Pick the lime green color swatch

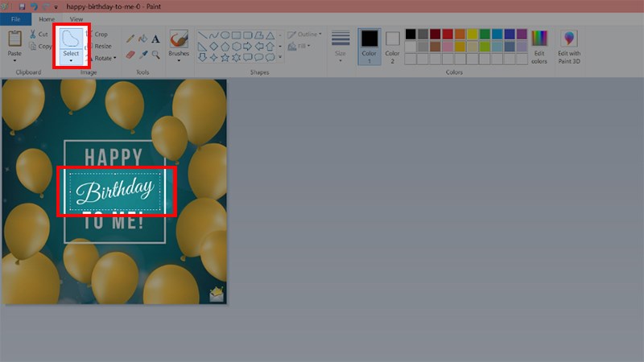tap(485, 47)
